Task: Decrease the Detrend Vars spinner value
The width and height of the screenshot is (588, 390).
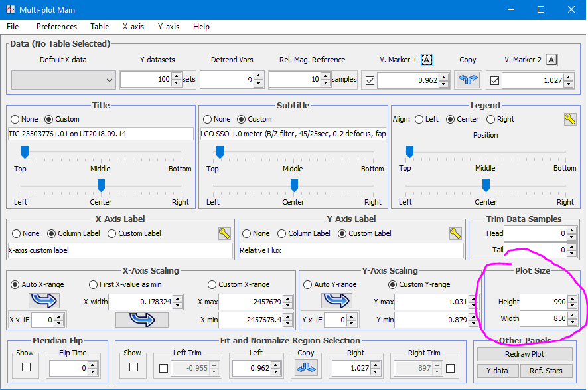Action: [x=258, y=84]
